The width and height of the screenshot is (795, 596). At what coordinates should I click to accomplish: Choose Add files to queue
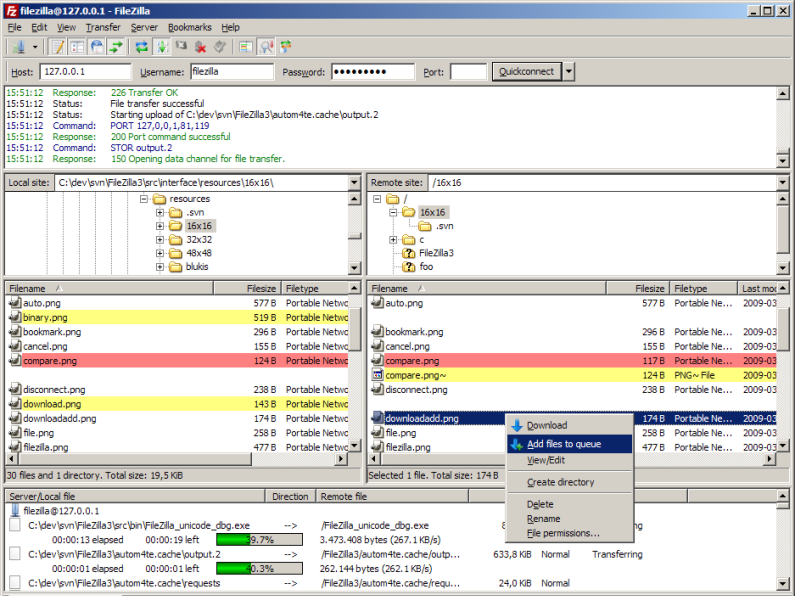click(570, 444)
